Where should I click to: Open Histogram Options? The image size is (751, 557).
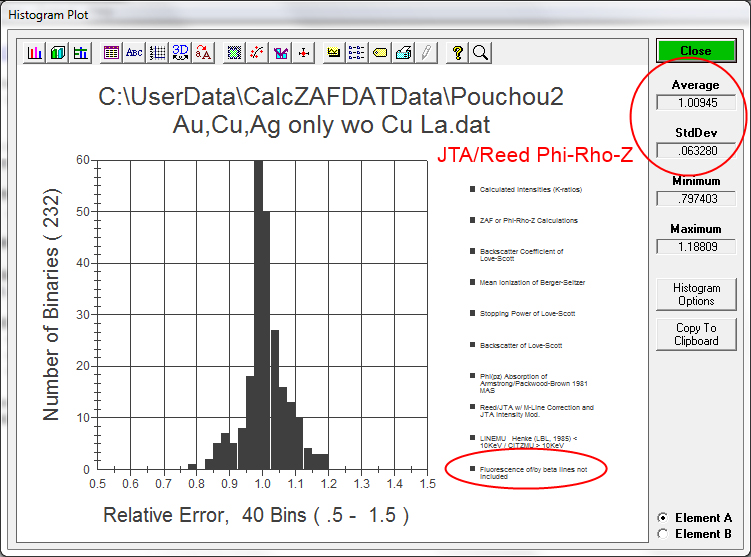[696, 294]
